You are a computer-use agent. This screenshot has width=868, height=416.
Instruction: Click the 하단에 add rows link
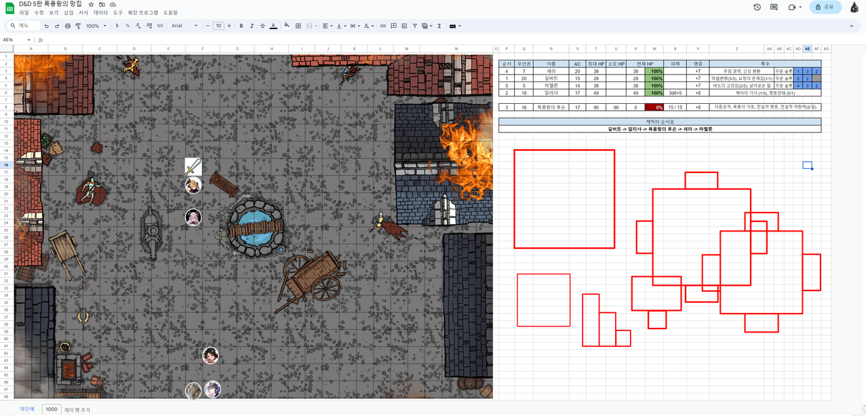[x=26, y=409]
